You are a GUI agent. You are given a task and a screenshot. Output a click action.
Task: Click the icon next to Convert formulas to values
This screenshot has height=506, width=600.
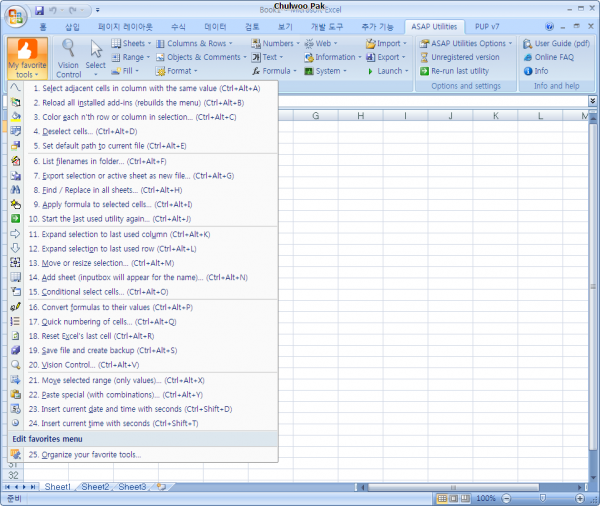click(x=15, y=307)
